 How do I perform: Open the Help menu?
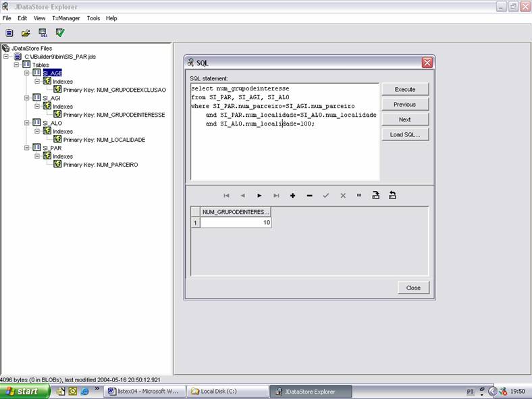click(111, 18)
